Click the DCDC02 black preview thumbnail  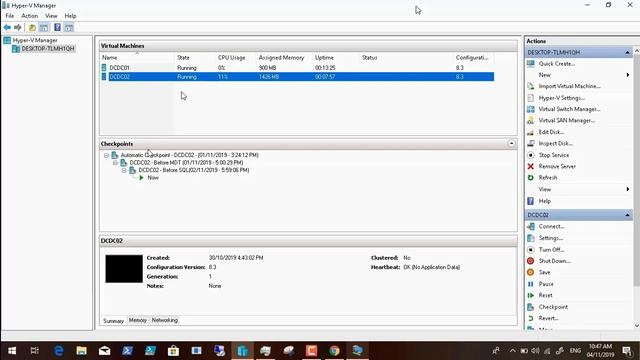(124, 269)
